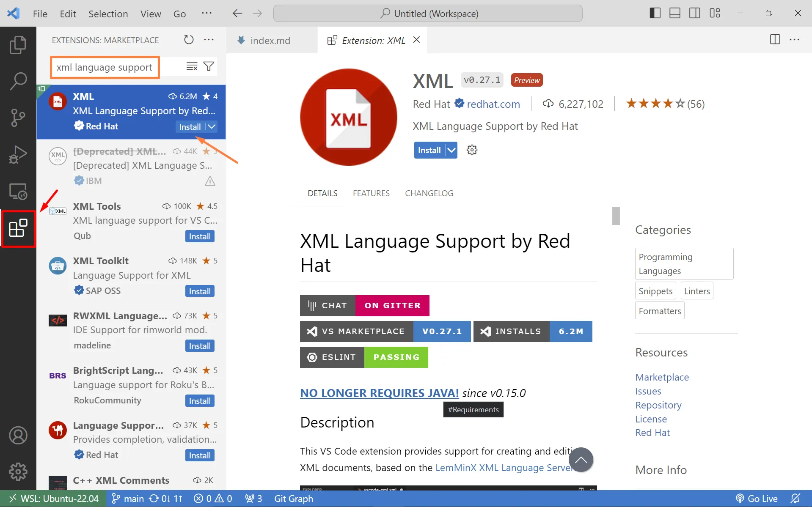The image size is (812, 507).
Task: Click the Extensions icon in activity bar
Action: (18, 228)
